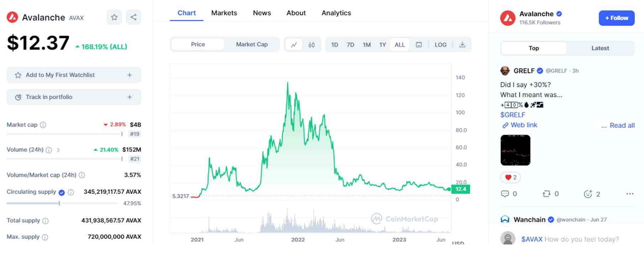Viewport: 644px width, 253px height.
Task: Click the Market cap info icon
Action: 43,125
